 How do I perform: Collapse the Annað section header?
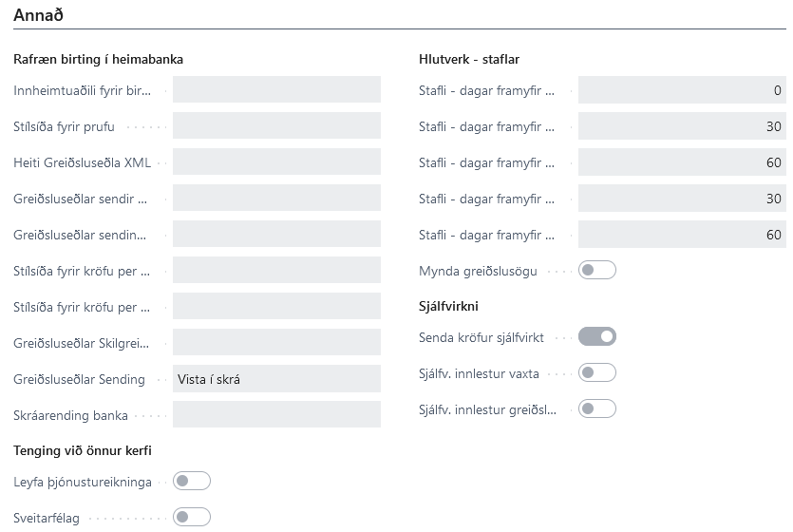click(38, 15)
